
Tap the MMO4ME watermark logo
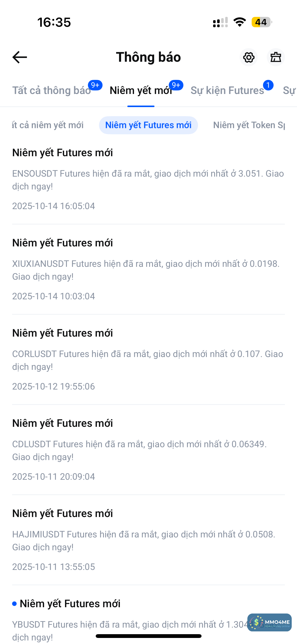pos(269,622)
